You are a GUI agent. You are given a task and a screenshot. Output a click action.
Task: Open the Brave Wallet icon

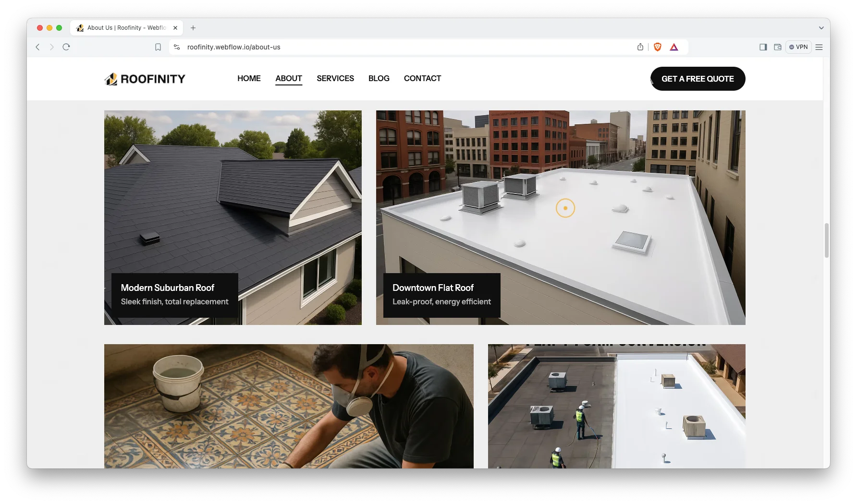[778, 47]
